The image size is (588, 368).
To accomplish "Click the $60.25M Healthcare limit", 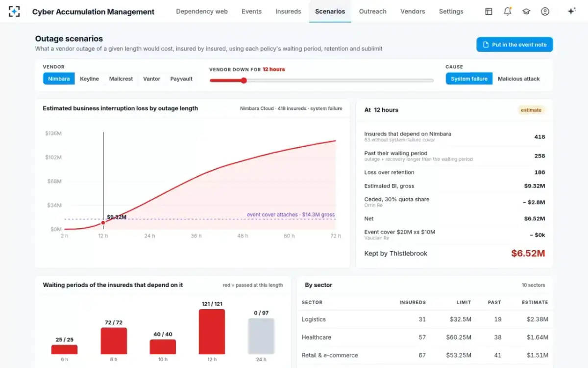I will (x=459, y=337).
